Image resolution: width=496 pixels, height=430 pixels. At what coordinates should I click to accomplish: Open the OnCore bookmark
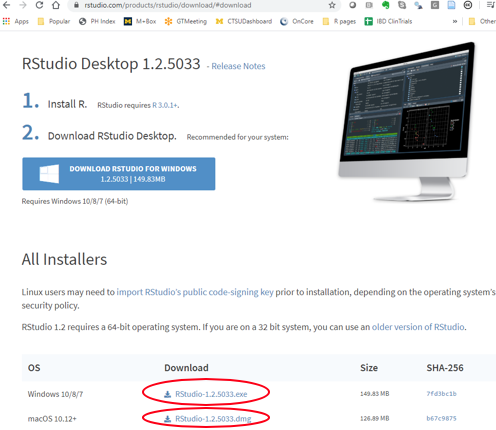pyautogui.click(x=297, y=21)
